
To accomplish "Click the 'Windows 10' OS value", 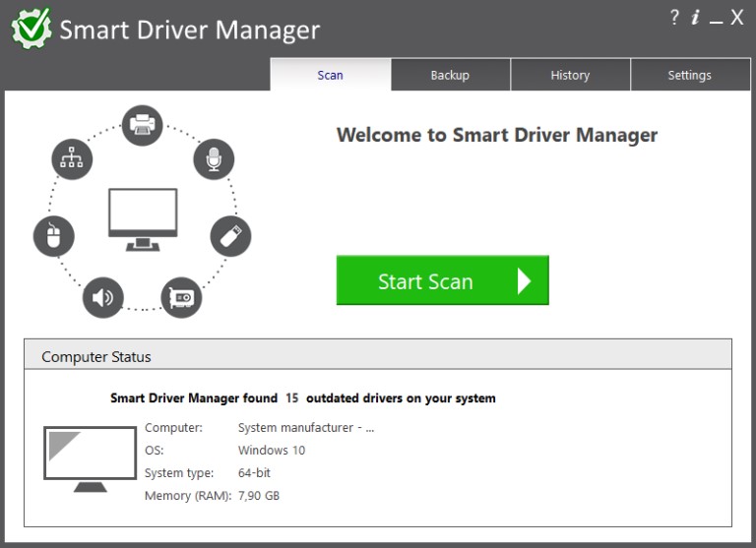I will [272, 451].
